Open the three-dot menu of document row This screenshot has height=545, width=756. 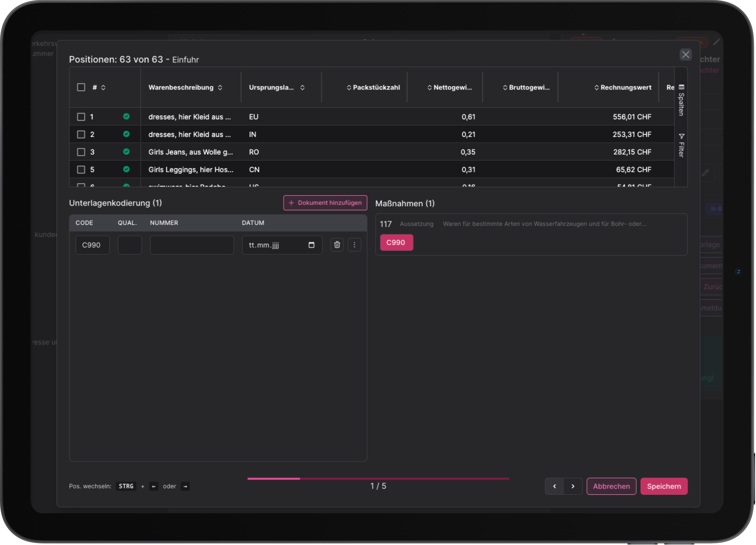(x=354, y=245)
